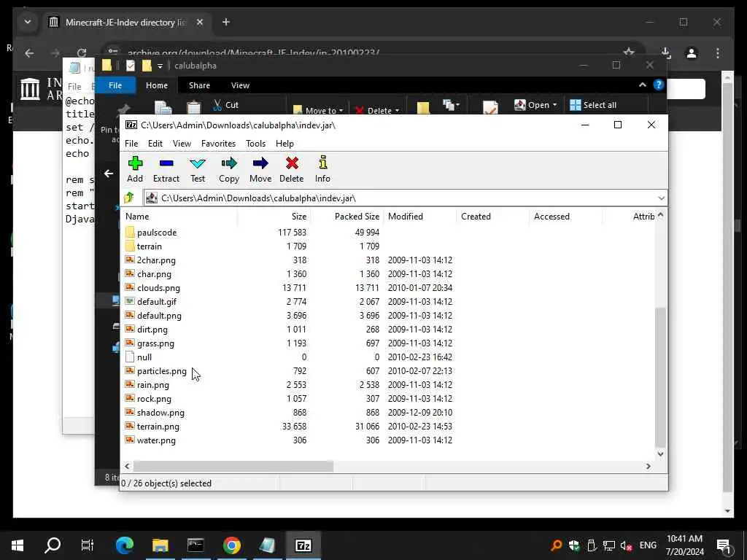
Task: Select the clouds.png file
Action: [x=158, y=287]
